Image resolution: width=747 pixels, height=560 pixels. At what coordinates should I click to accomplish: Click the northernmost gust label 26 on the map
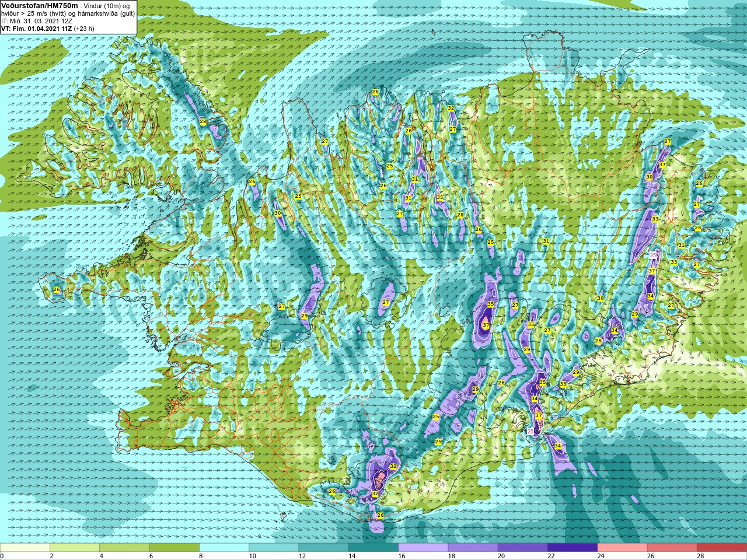pos(375,92)
